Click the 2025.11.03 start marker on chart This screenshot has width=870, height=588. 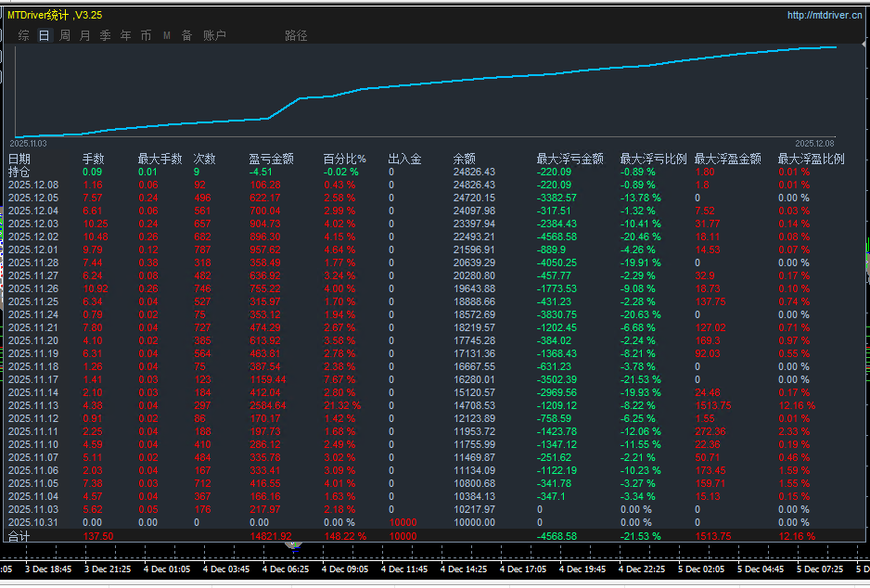[x=28, y=143]
